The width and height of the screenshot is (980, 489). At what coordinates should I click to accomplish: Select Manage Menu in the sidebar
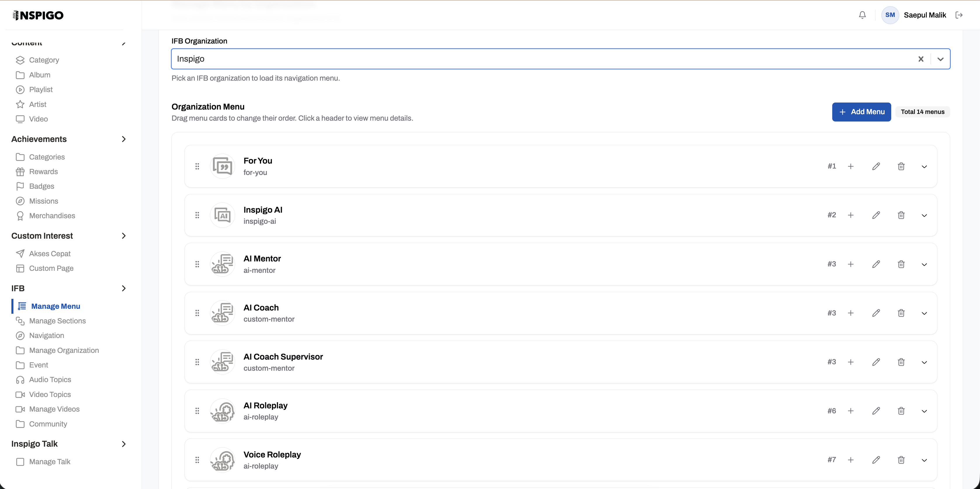tap(49, 306)
